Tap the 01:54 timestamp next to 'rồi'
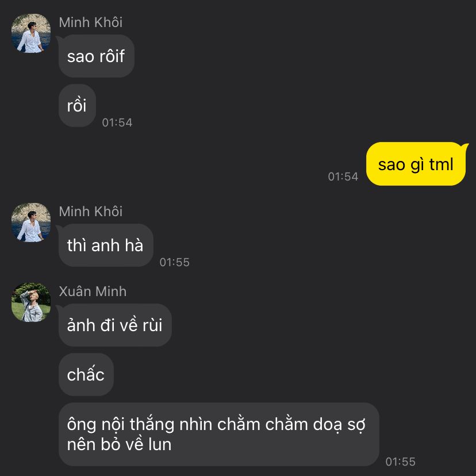This screenshot has height=476, width=476. (x=117, y=122)
